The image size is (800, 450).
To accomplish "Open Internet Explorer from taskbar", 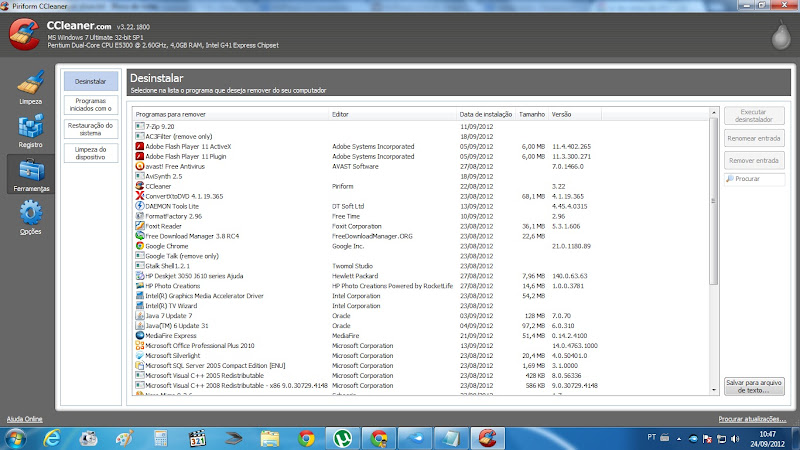I will (x=52, y=439).
